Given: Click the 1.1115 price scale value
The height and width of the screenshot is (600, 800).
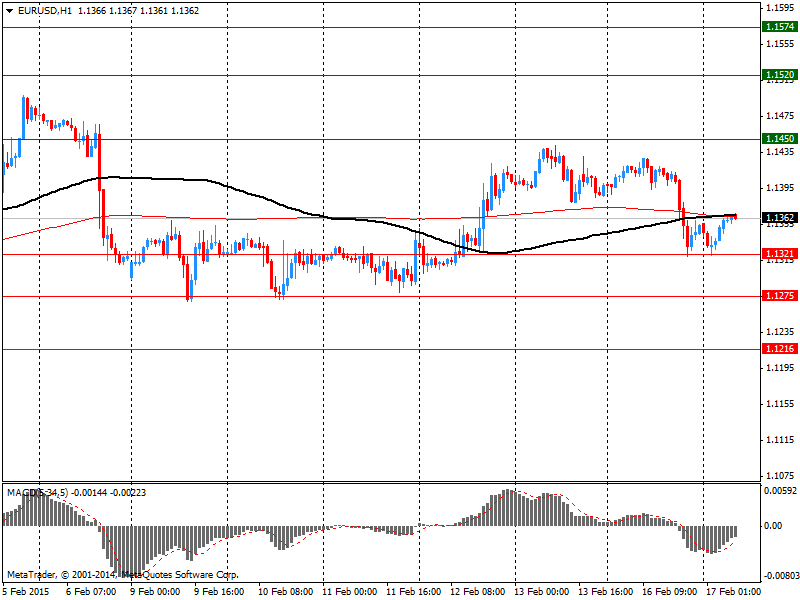Looking at the screenshot, I should coord(781,440).
